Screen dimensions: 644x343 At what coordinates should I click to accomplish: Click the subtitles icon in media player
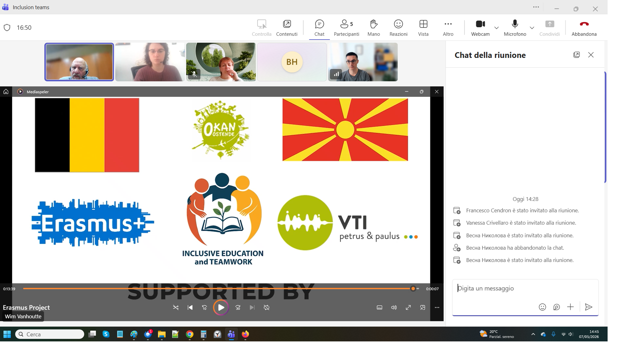tap(379, 308)
